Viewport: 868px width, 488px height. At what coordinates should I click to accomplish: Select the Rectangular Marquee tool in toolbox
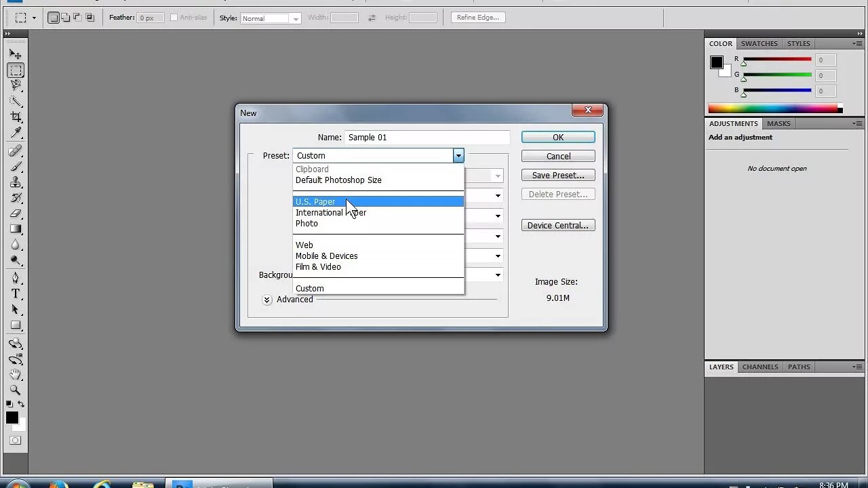click(16, 70)
